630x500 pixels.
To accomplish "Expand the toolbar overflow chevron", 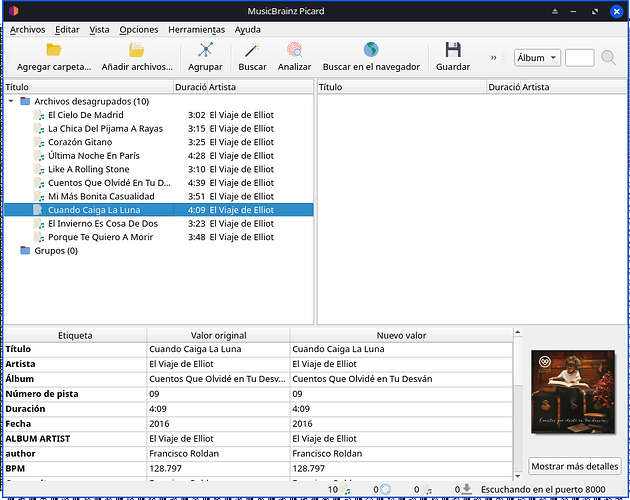I will tap(493, 58).
